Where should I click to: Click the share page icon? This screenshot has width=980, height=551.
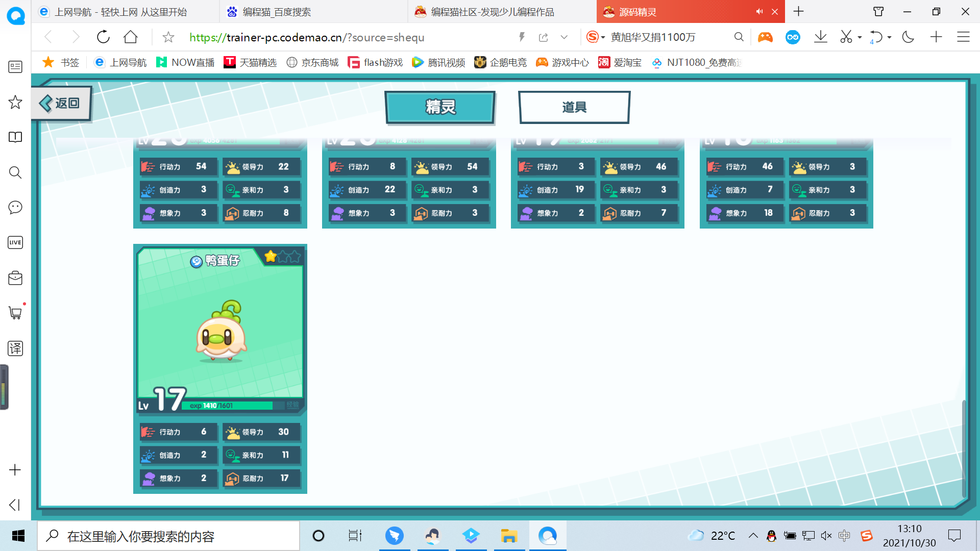544,37
